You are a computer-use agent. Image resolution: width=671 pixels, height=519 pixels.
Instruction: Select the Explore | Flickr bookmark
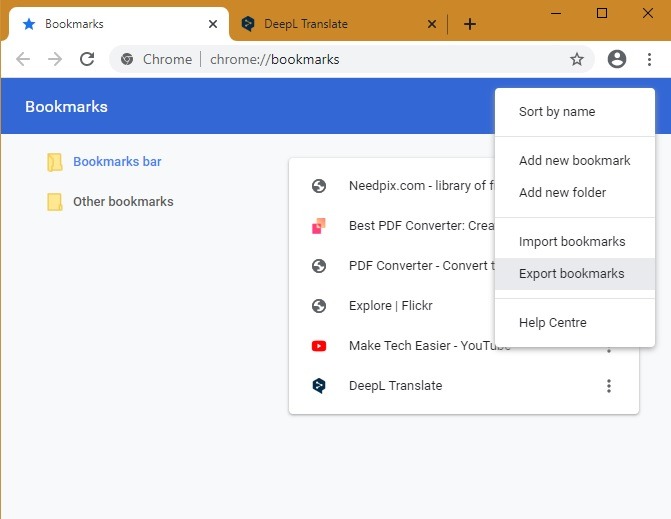(x=392, y=305)
